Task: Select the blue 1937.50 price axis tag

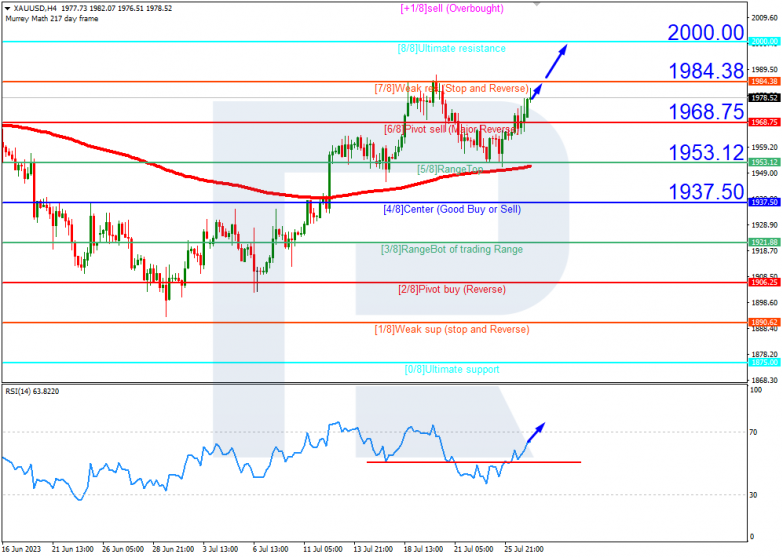Action: pos(764,202)
